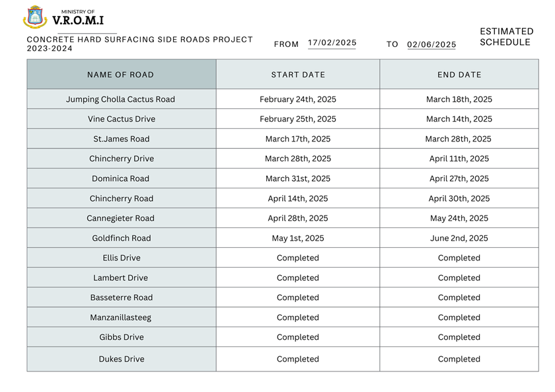Screen dimensions: 555x392
Task: Click the Manzanillasteeg road name cell
Action: pyautogui.click(x=122, y=317)
